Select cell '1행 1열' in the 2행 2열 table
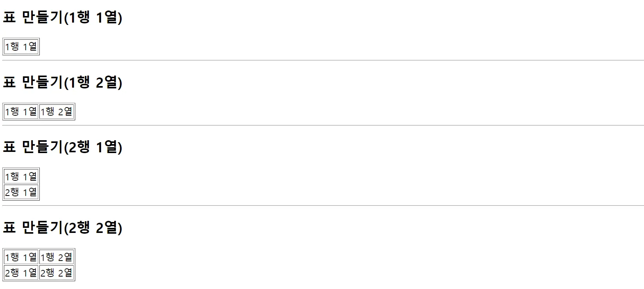Viewport: 644px width, 289px height. [21, 257]
